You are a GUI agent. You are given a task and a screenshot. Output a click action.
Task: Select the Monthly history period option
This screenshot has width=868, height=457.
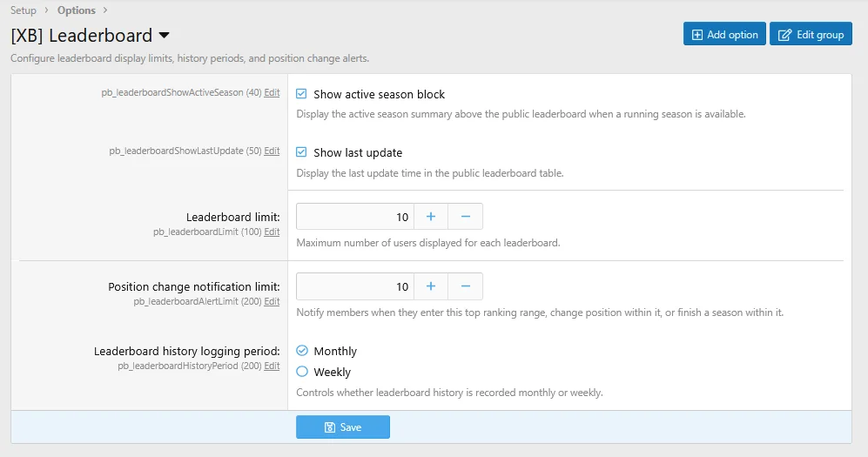[x=302, y=351]
